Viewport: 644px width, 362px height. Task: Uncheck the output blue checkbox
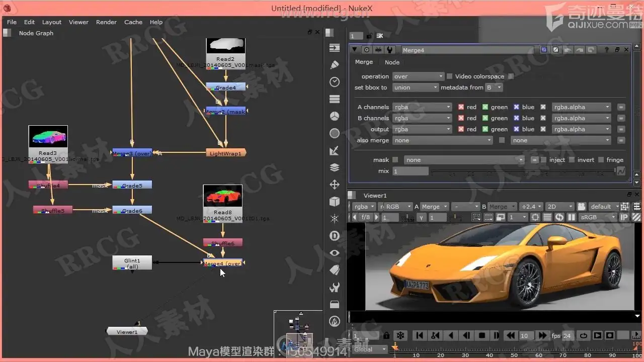point(516,129)
